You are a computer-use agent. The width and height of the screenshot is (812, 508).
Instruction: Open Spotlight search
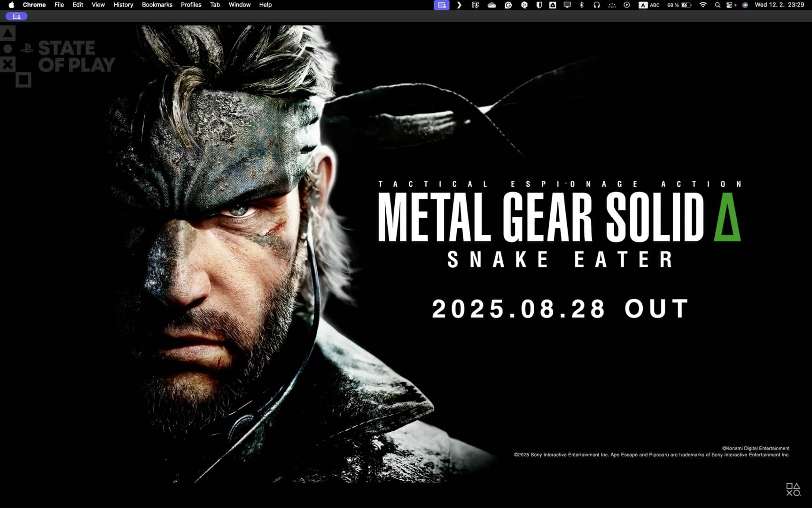pos(718,5)
